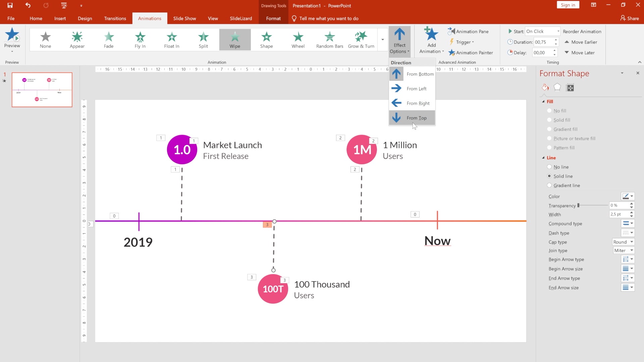
Task: Click the Move Earlier reorder button
Action: click(x=582, y=42)
